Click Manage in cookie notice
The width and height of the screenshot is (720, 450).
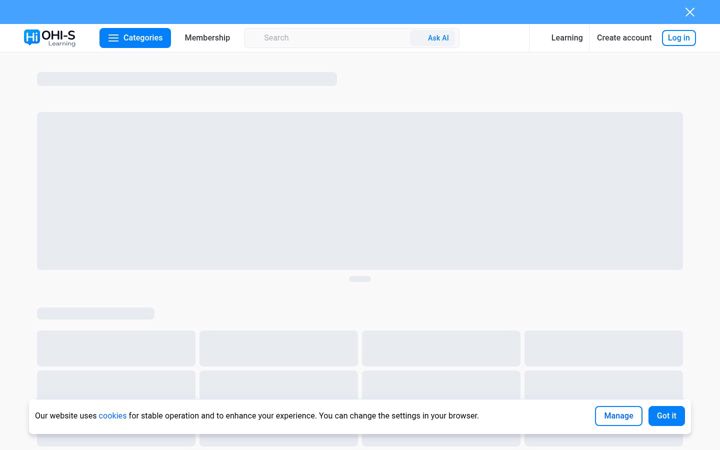[x=619, y=416]
